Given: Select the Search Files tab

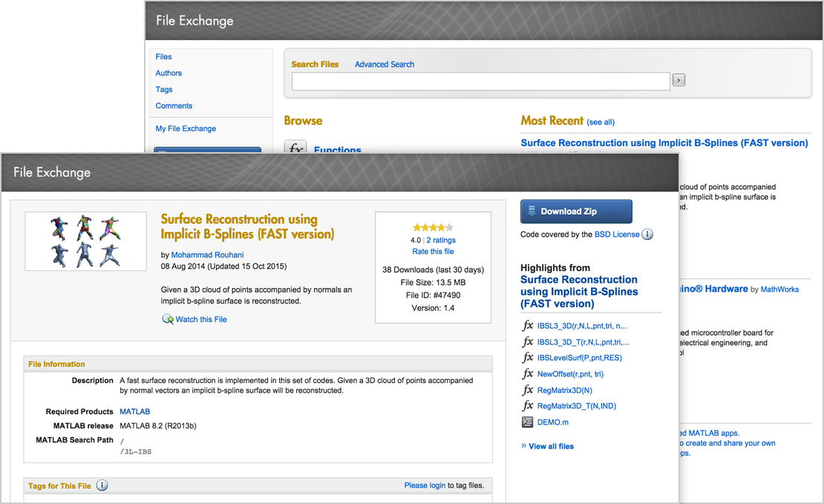Looking at the screenshot, I should pos(315,65).
